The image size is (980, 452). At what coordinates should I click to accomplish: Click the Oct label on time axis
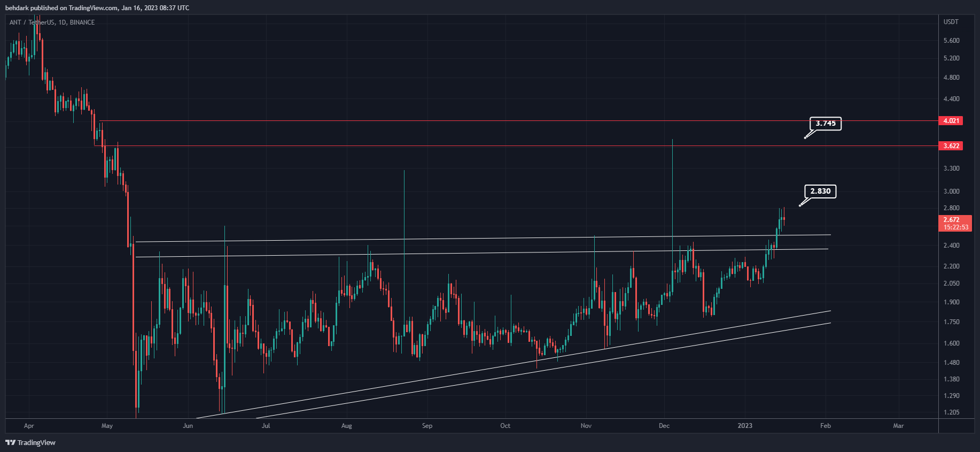pos(505,426)
